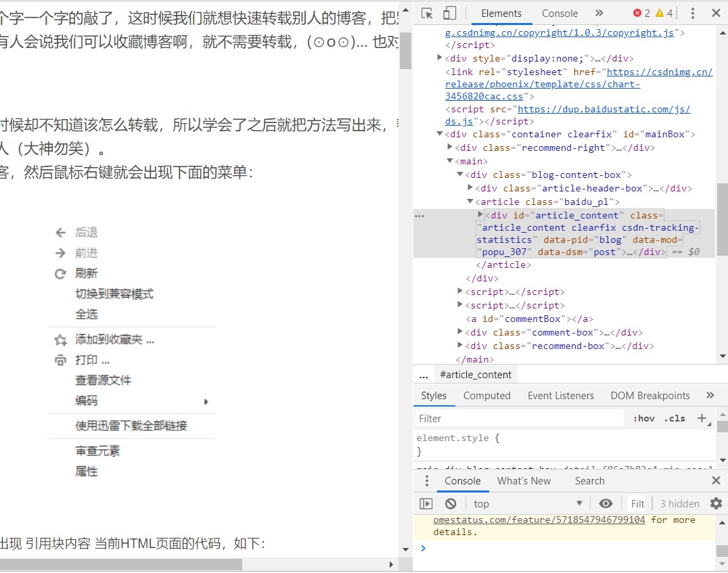
Task: Open the Event Listeners tab
Action: [x=560, y=396]
